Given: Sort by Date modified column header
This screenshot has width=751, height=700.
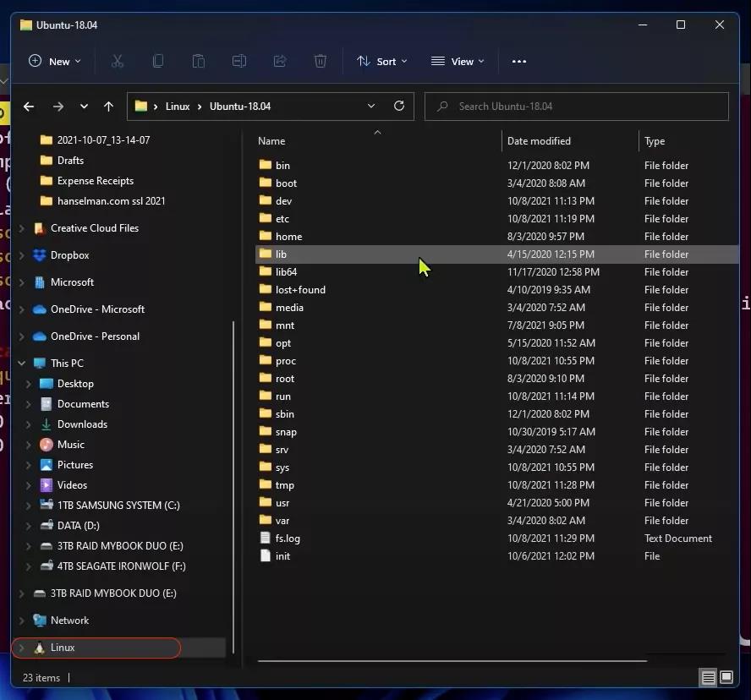Looking at the screenshot, I should click(x=570, y=141).
